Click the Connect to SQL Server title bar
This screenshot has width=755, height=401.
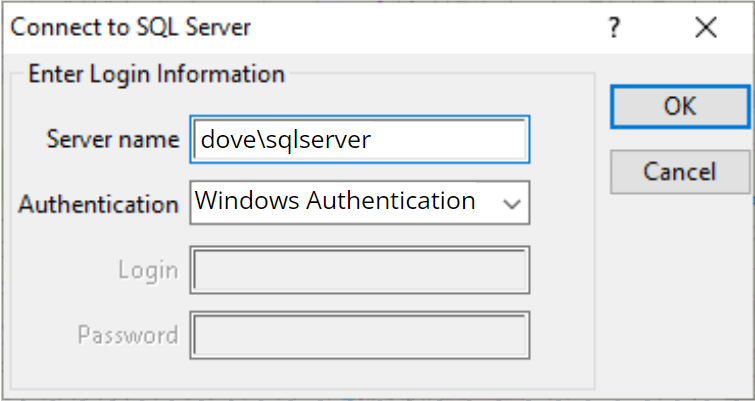click(130, 27)
